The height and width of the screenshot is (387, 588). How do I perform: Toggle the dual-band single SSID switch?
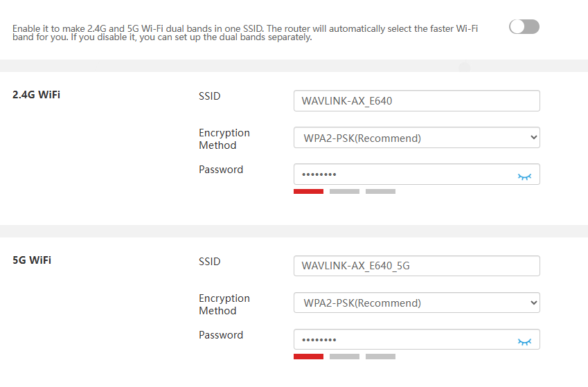point(524,27)
